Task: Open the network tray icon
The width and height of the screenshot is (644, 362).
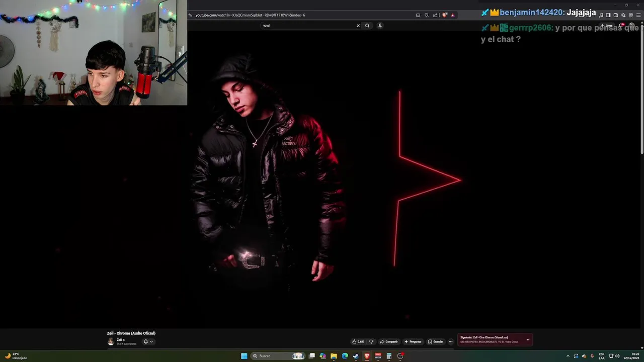Action: pyautogui.click(x=611, y=356)
